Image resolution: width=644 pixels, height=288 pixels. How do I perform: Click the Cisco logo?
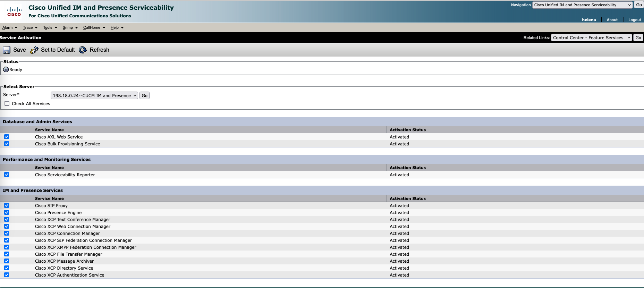pyautogui.click(x=14, y=12)
